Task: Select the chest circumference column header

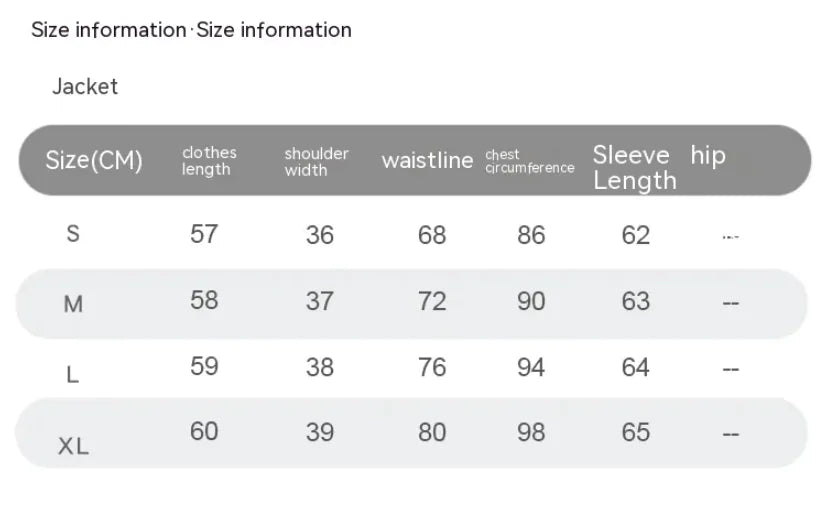Action: (x=529, y=162)
